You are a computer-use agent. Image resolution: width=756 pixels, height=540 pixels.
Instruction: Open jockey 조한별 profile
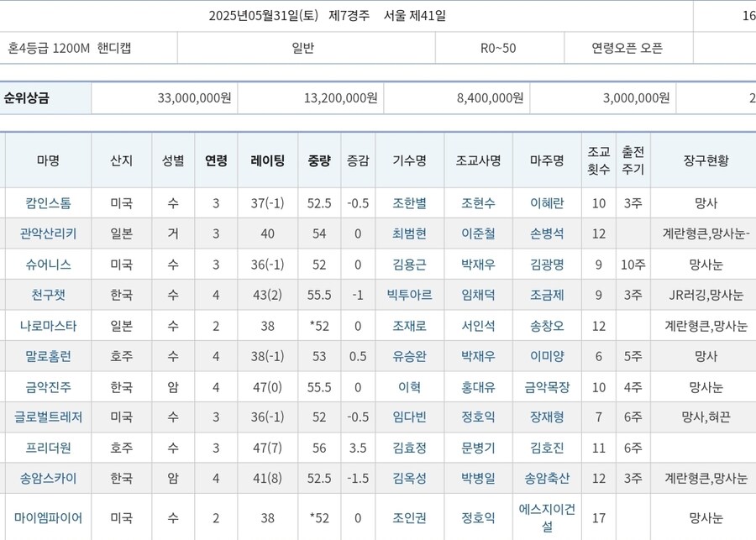(x=409, y=203)
